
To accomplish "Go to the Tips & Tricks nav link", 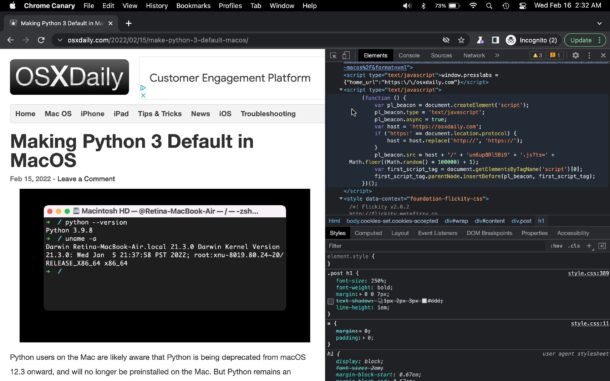I will pos(160,114).
